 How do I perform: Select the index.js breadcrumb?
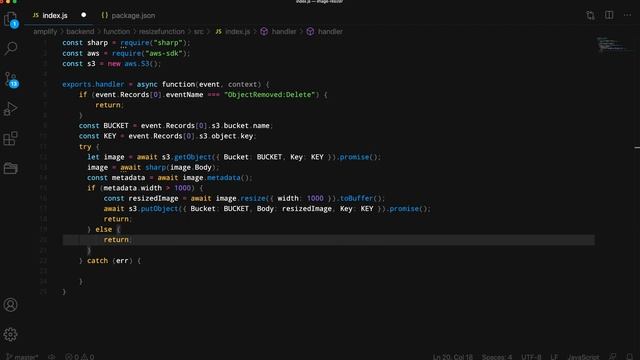(238, 31)
